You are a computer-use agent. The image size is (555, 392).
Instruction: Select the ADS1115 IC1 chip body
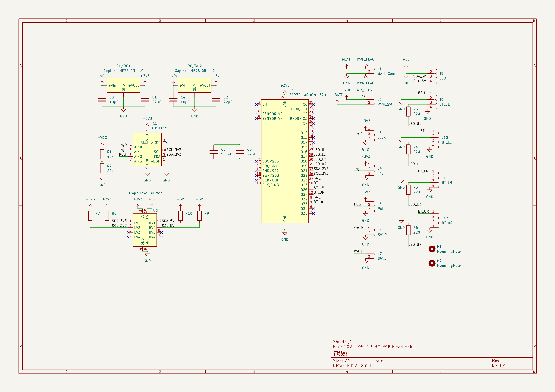[147, 149]
